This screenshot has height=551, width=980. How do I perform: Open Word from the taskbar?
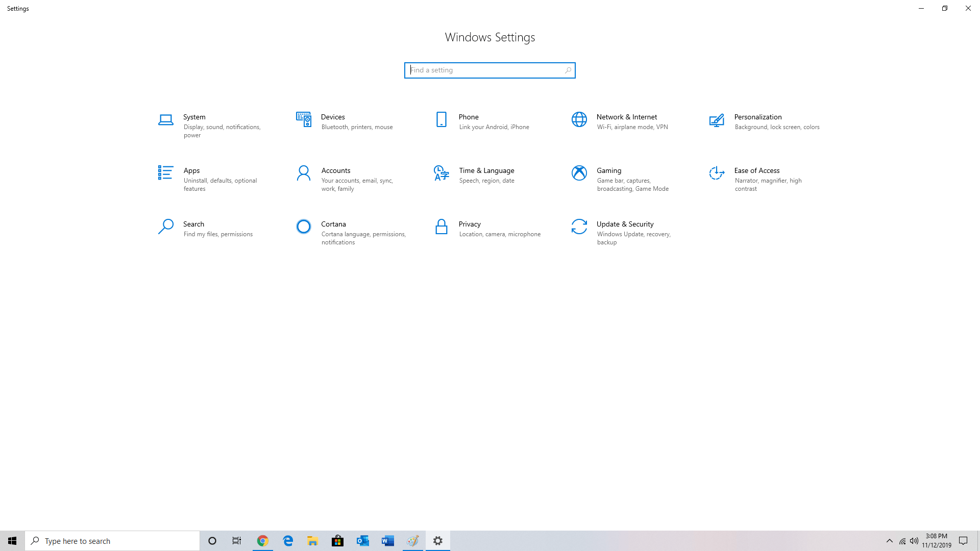[387, 541]
